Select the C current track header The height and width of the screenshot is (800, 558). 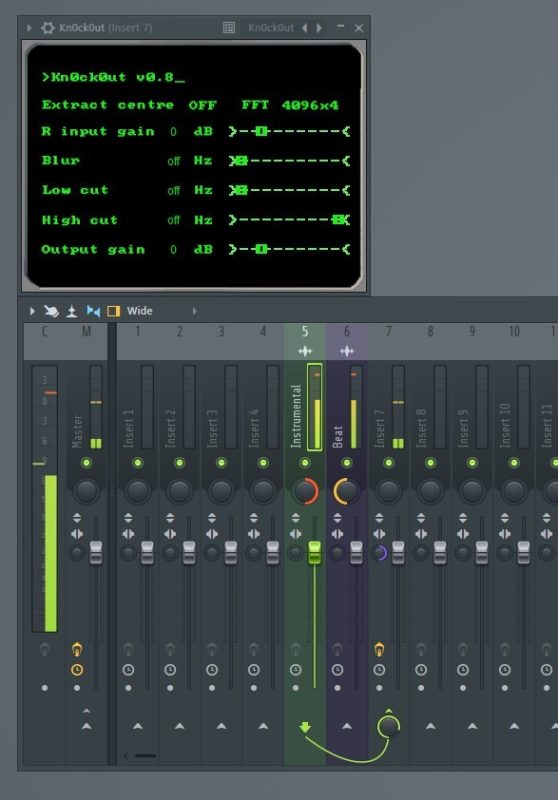44,332
